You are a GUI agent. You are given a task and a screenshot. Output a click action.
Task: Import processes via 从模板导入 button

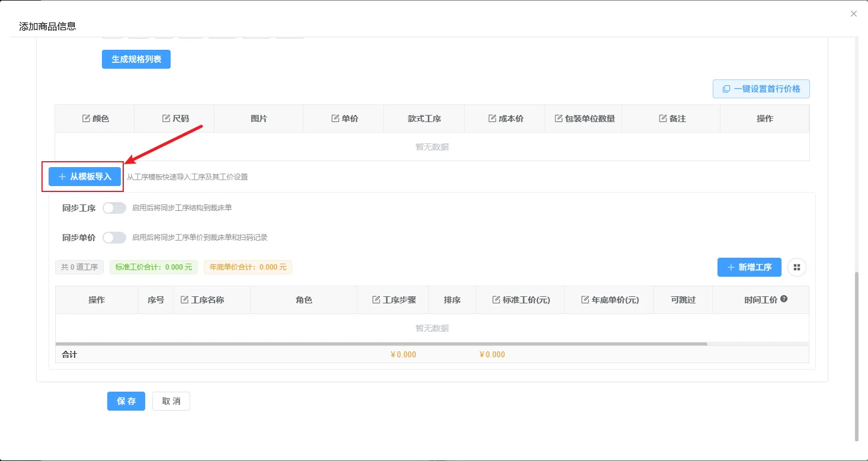pos(85,177)
